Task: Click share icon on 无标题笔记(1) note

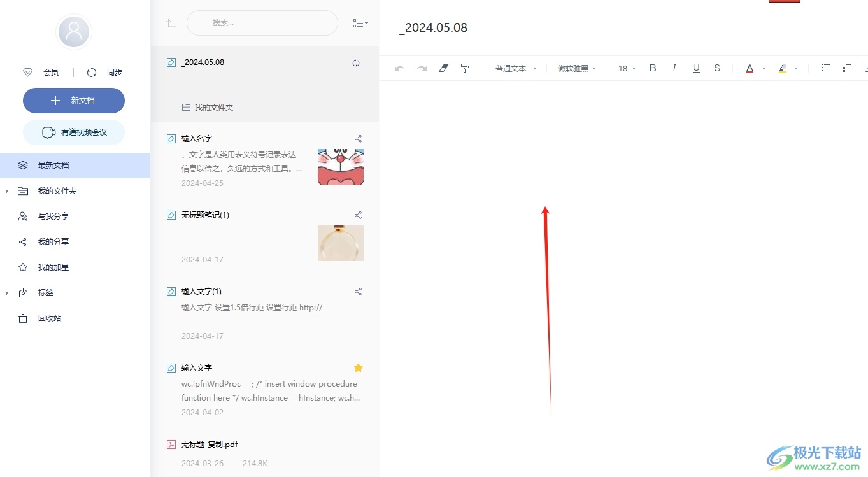Action: coord(358,215)
